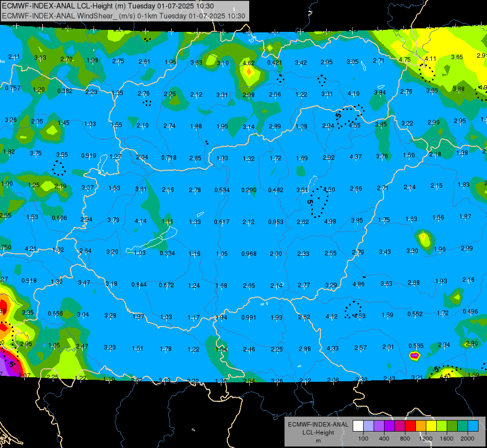Click the wind shear value 4.33
The height and width of the screenshot is (448, 487).
coord(332,348)
